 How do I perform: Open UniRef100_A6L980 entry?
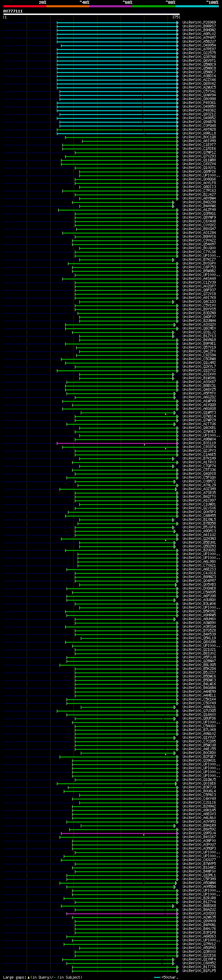[x=199, y=561]
